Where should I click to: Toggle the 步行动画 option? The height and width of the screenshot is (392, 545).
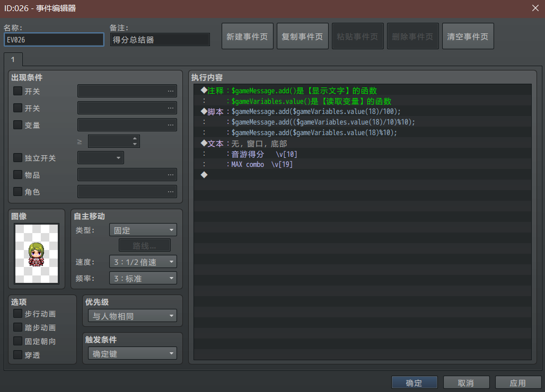point(17,314)
